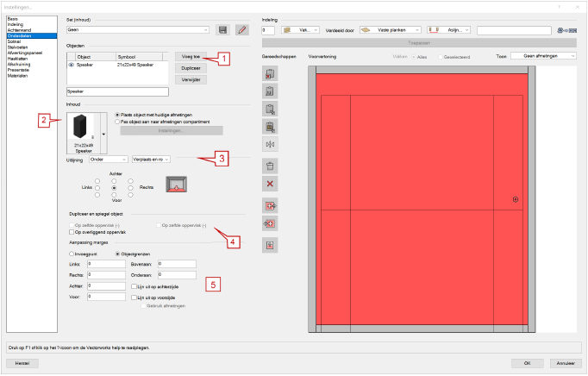Image resolution: width=588 pixels, height=376 pixels.
Task: Select the center alignment radio button
Action: (x=114, y=188)
